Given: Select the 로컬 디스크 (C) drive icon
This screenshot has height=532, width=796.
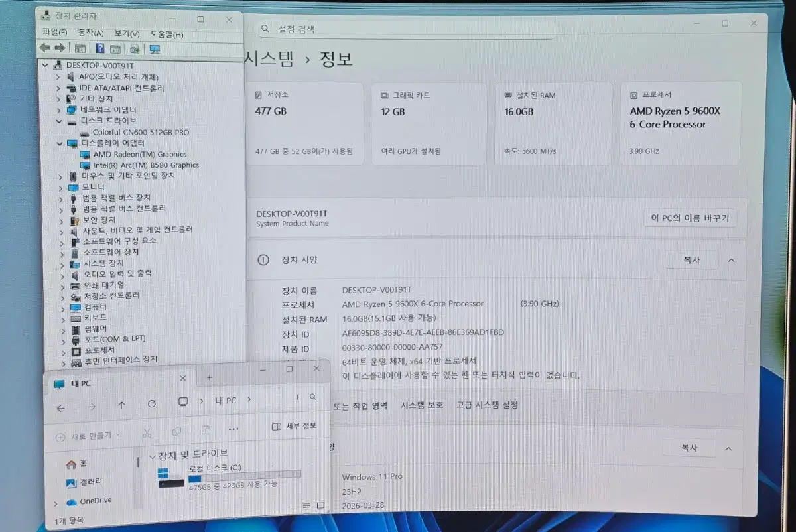Looking at the screenshot, I should coord(170,477).
